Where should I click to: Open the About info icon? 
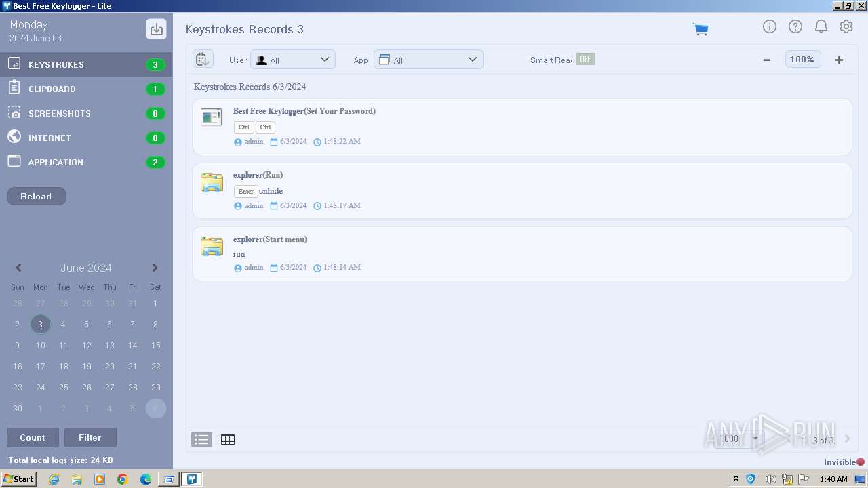coord(769,26)
